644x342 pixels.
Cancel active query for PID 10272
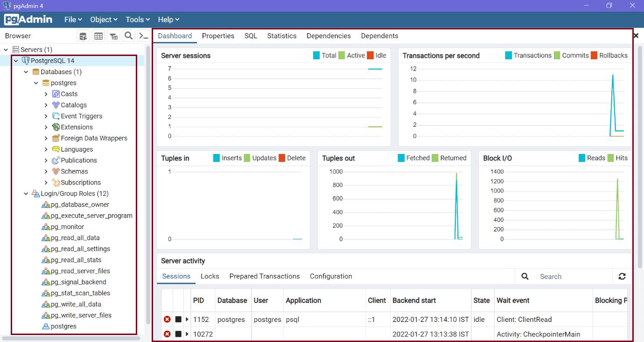pyautogui.click(x=178, y=334)
